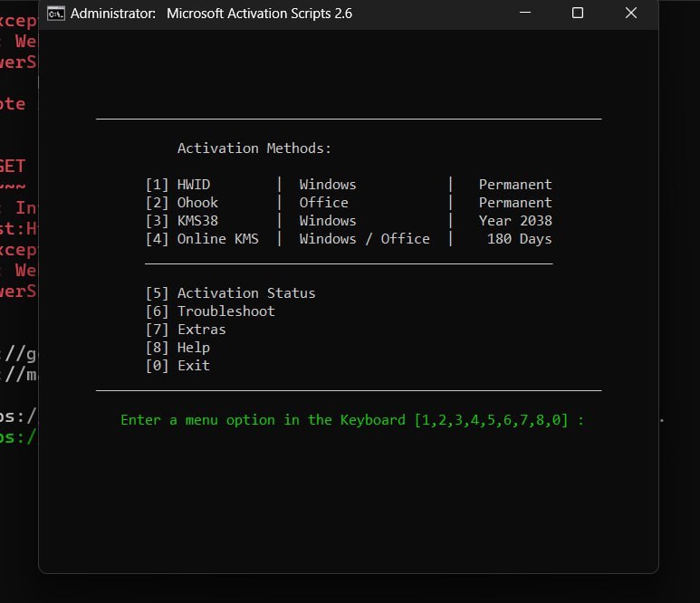
Task: Click the command prompt icon in title bar
Action: click(56, 14)
